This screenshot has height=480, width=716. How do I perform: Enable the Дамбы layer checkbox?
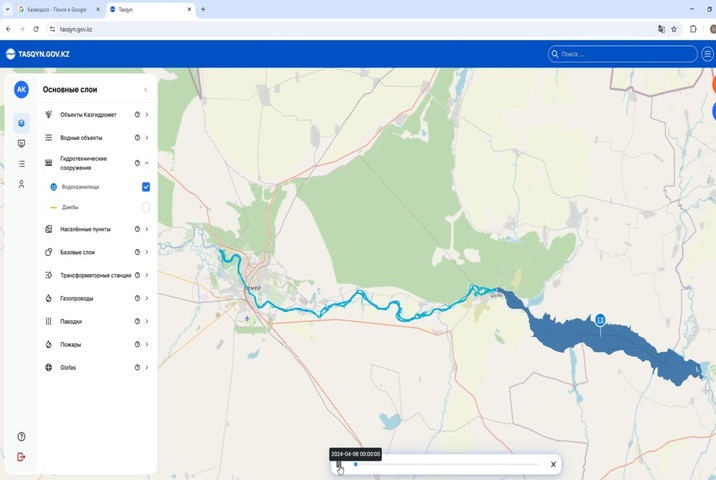click(146, 207)
